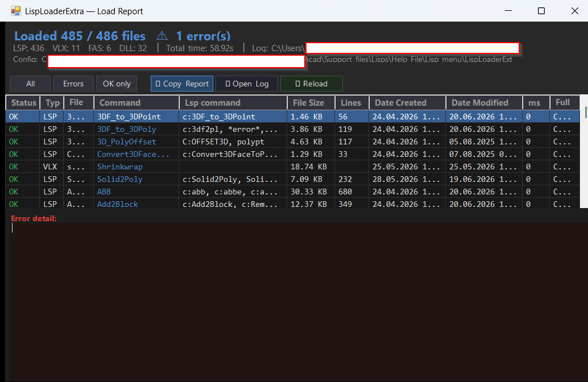Click the 'LSP: 436' count
This screenshot has height=382, width=588.
tap(28, 48)
